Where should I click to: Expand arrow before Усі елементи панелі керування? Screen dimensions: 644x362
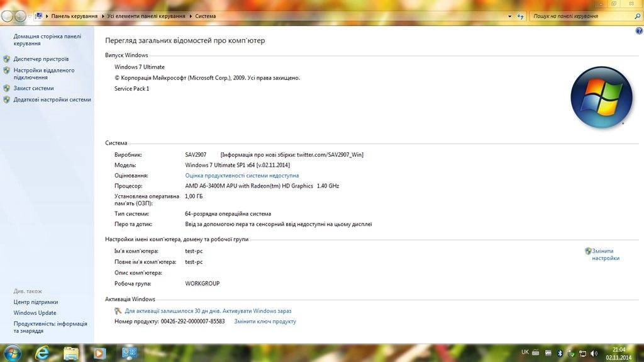[103, 16]
